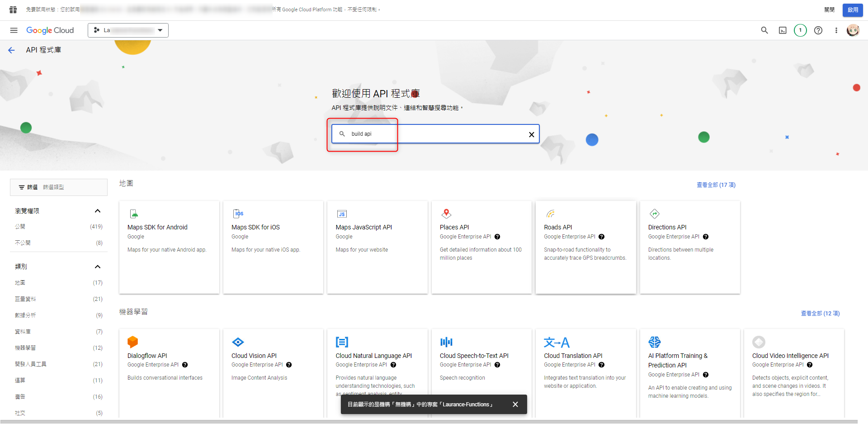
Task: Click the Google Cloud logo
Action: [x=50, y=30]
